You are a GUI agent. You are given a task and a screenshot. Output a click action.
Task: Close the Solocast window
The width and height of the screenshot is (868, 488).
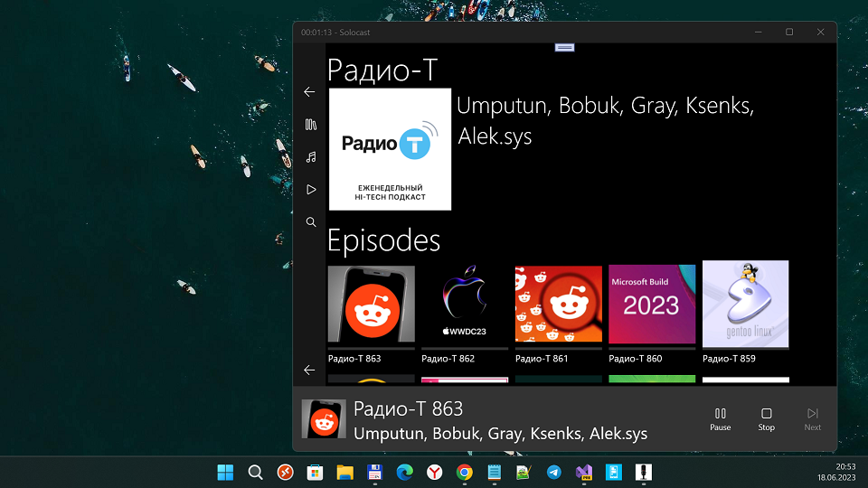(820, 33)
